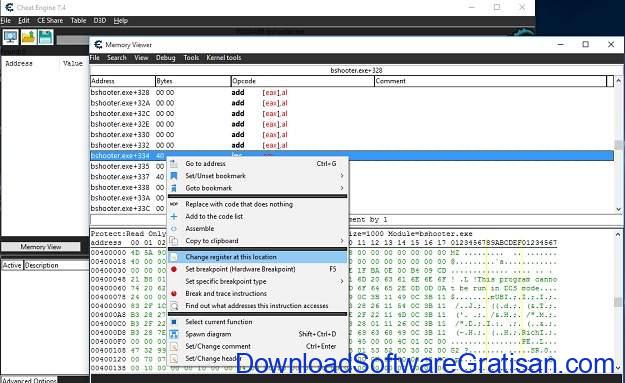
Task: Click the Advanced Options button
Action: coord(29,380)
